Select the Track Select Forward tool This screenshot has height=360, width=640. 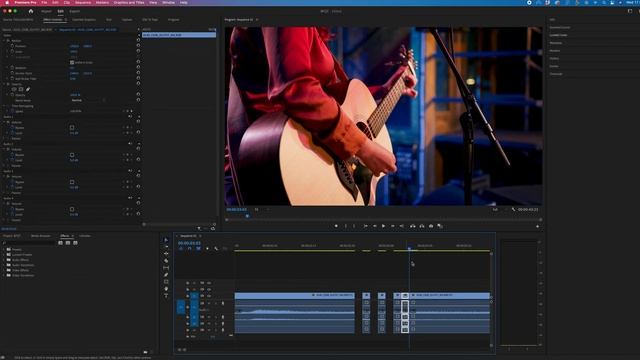[x=166, y=247]
